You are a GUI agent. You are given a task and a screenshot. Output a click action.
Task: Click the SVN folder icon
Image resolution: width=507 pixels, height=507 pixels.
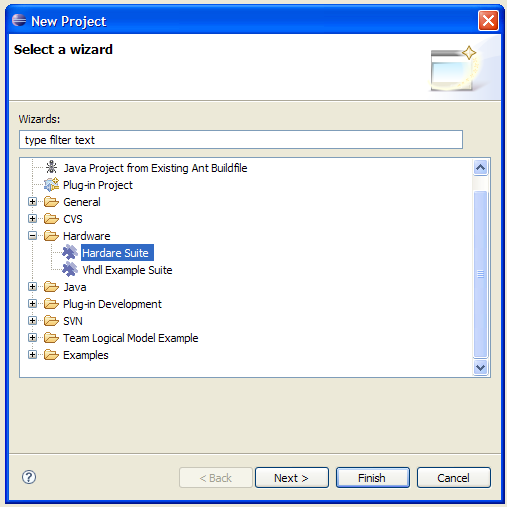(x=51, y=321)
